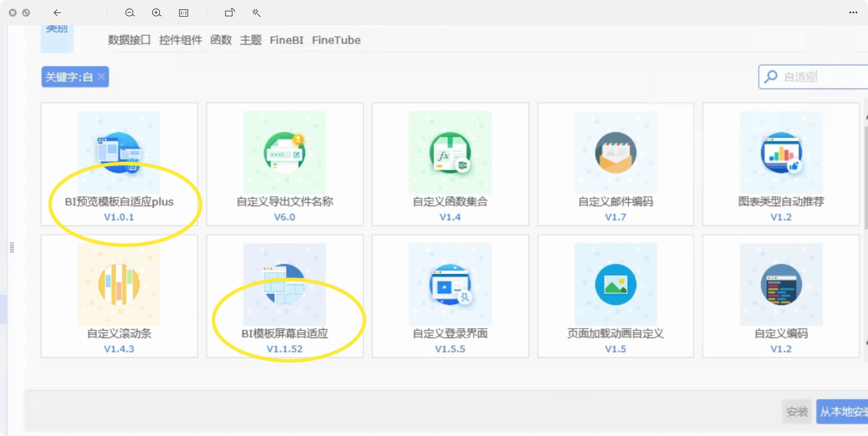Click the actual size 1:1 icon
This screenshot has height=436, width=868.
tap(184, 13)
